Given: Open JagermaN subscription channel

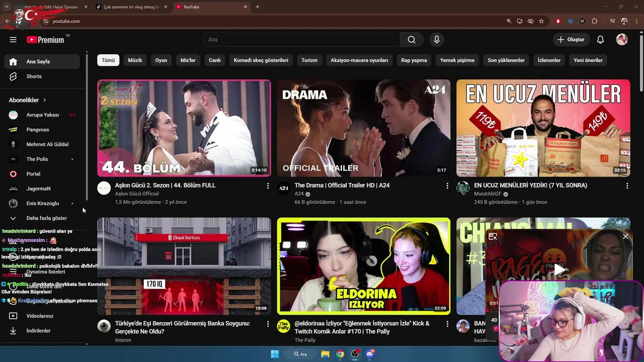Looking at the screenshot, I should point(42,189).
